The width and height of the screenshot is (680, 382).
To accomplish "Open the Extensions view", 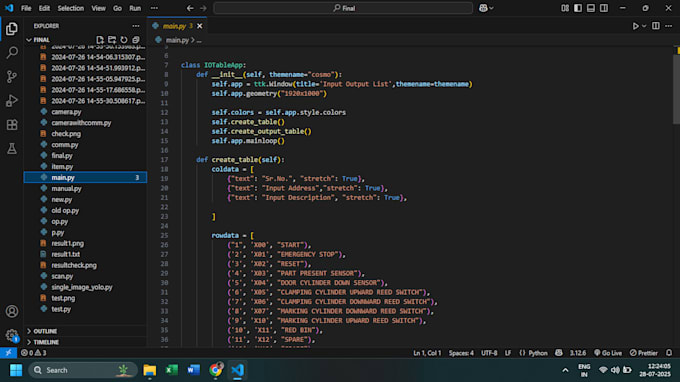I will coord(12,125).
